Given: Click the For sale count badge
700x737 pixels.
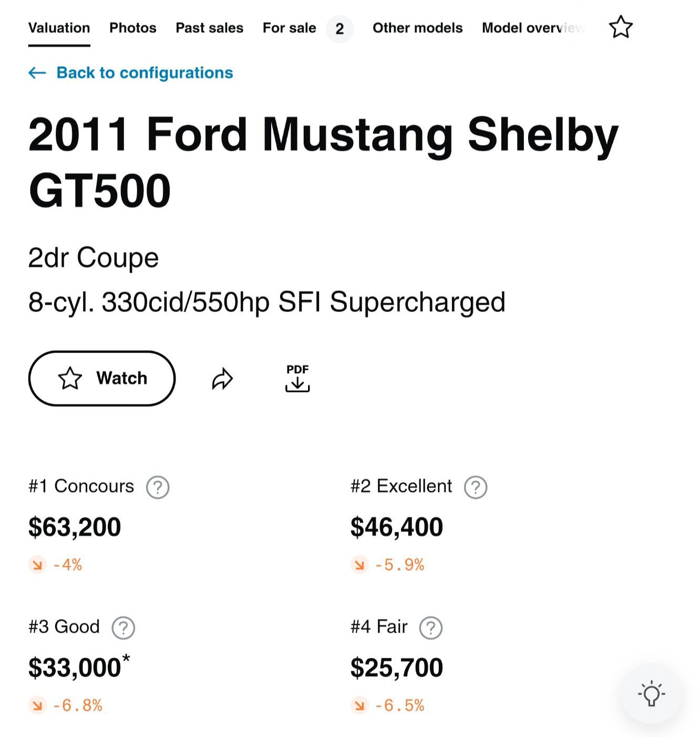Looking at the screenshot, I should coord(339,29).
